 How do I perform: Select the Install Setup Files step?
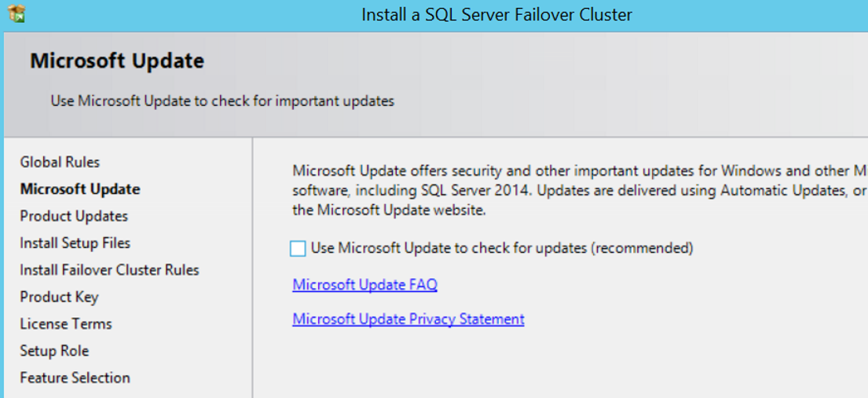75,243
